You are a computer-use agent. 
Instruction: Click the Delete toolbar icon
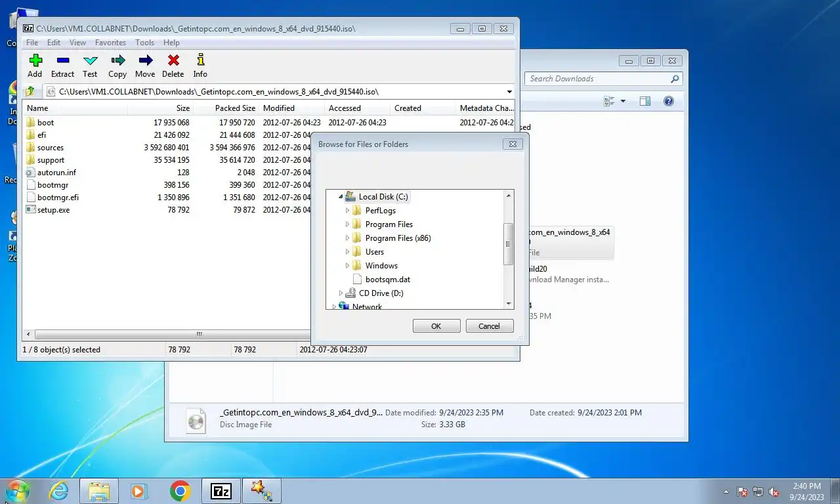click(173, 60)
